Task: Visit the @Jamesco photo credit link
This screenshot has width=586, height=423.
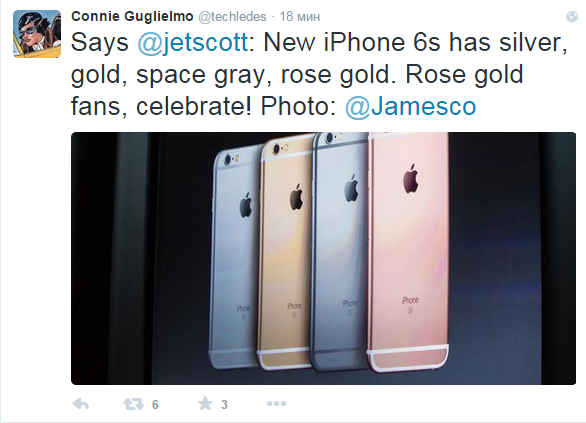Action: pos(410,106)
